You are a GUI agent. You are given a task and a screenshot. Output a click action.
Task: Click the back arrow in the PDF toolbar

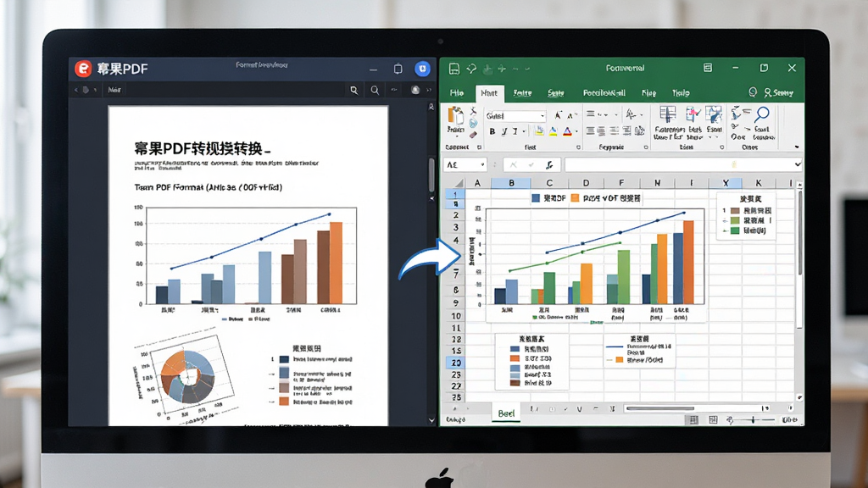(x=76, y=90)
